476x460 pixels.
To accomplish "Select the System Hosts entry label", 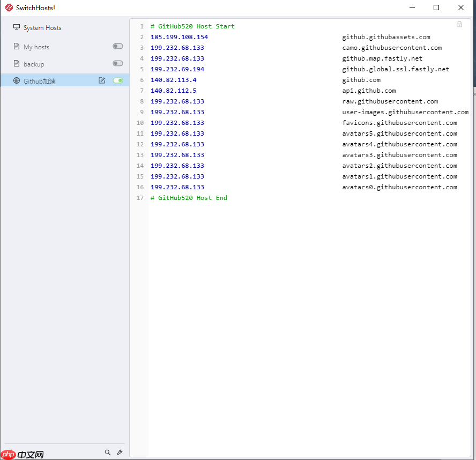I will click(x=42, y=28).
